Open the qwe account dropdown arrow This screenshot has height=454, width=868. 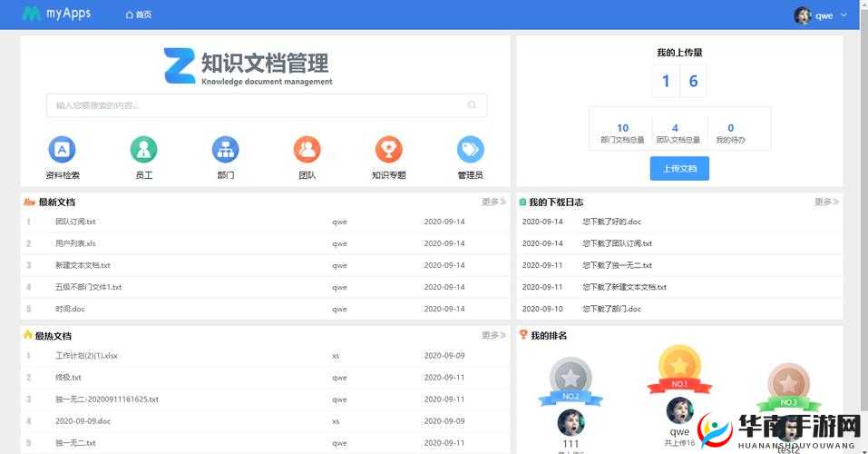pyautogui.click(x=844, y=15)
